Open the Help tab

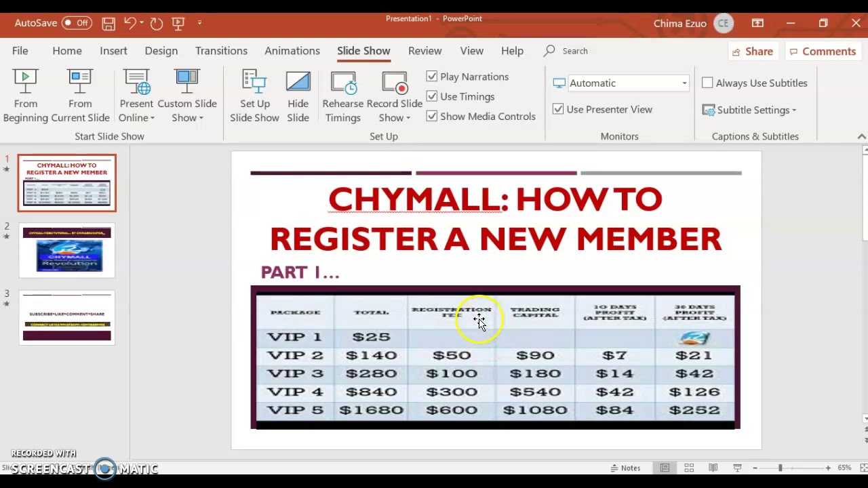point(512,51)
